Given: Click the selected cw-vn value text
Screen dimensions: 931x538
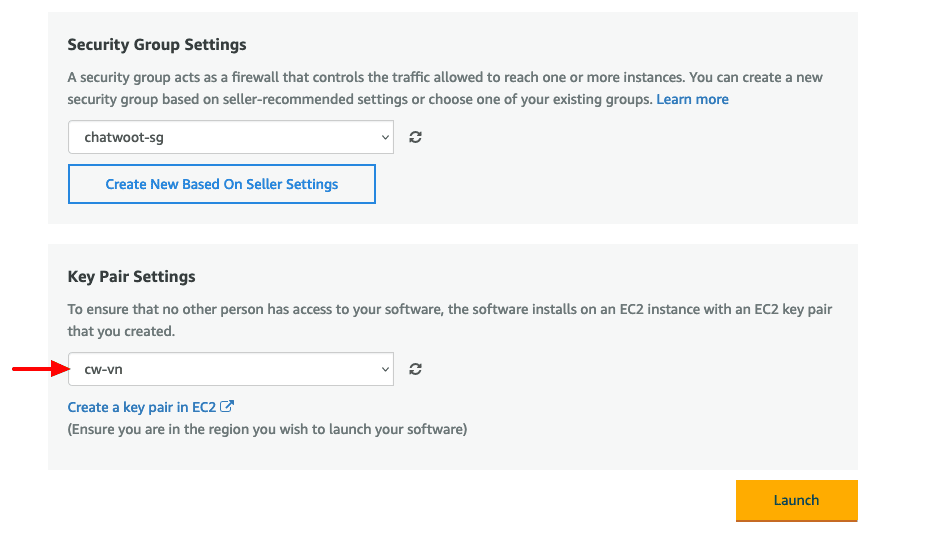Looking at the screenshot, I should [x=104, y=369].
